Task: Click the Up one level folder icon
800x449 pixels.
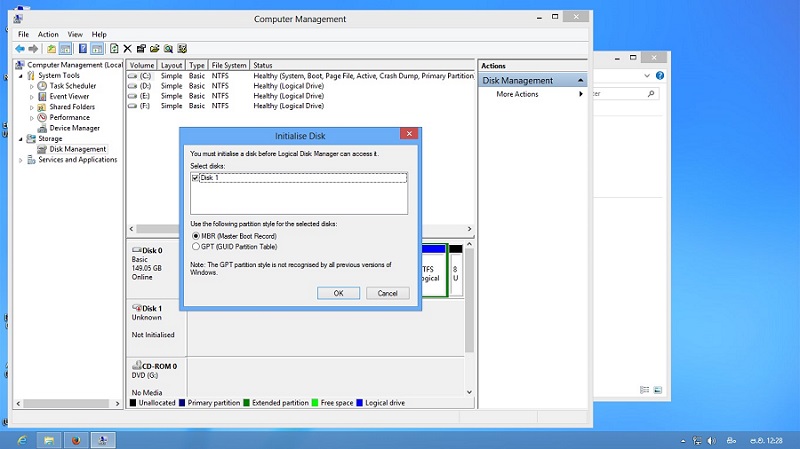Action: coord(52,49)
